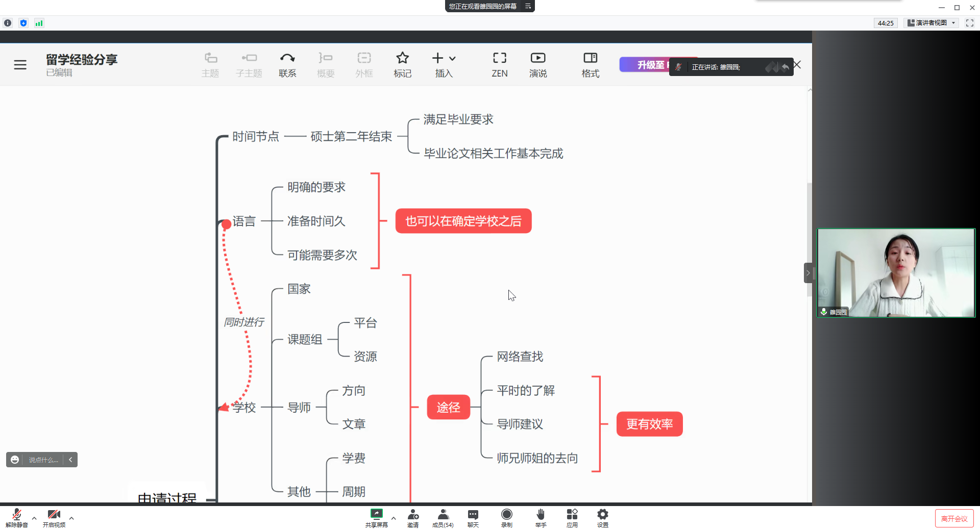Click the 升级至 upgrade button
This screenshot has height=529, width=980.
(644, 65)
